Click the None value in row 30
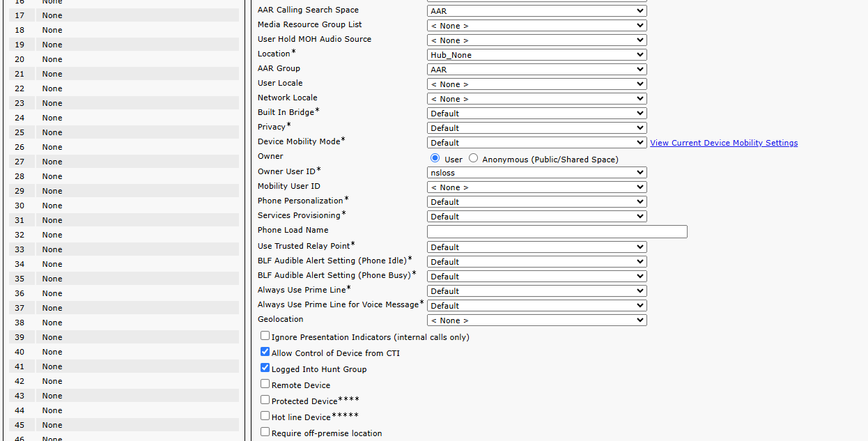868x441 pixels. point(52,206)
